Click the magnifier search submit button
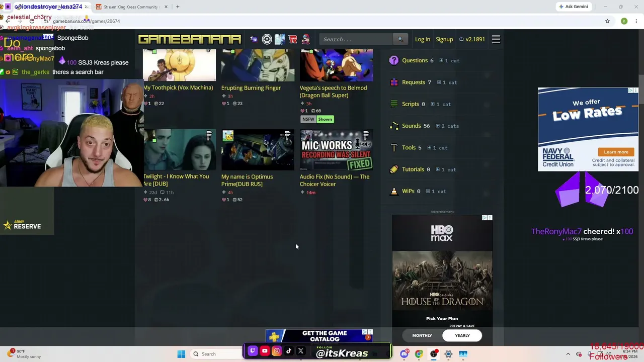This screenshot has height=362, width=644. point(400,39)
